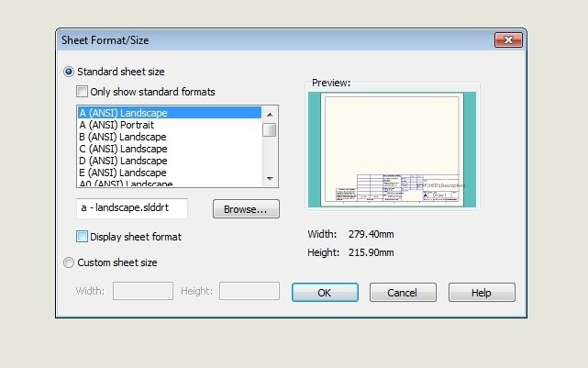Pick D (ANSI) Landscape from list
The width and height of the screenshot is (588, 368).
coord(123,161)
